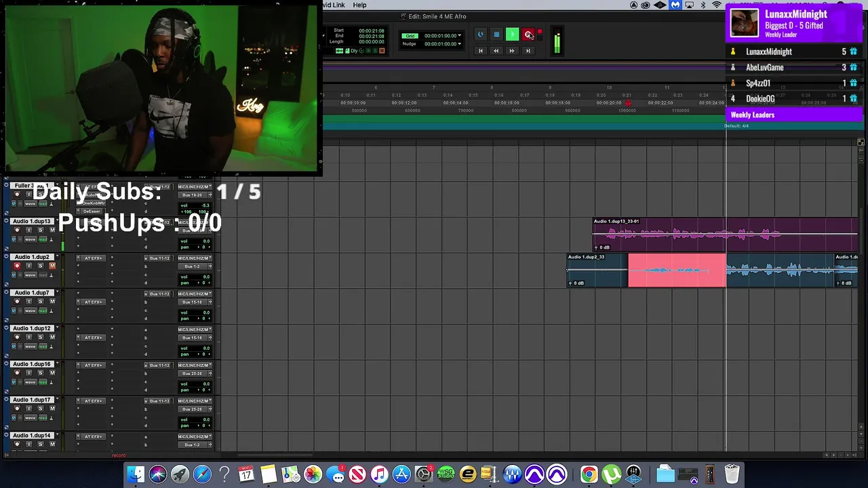
Task: Click the Rewind transport button
Action: 496,51
